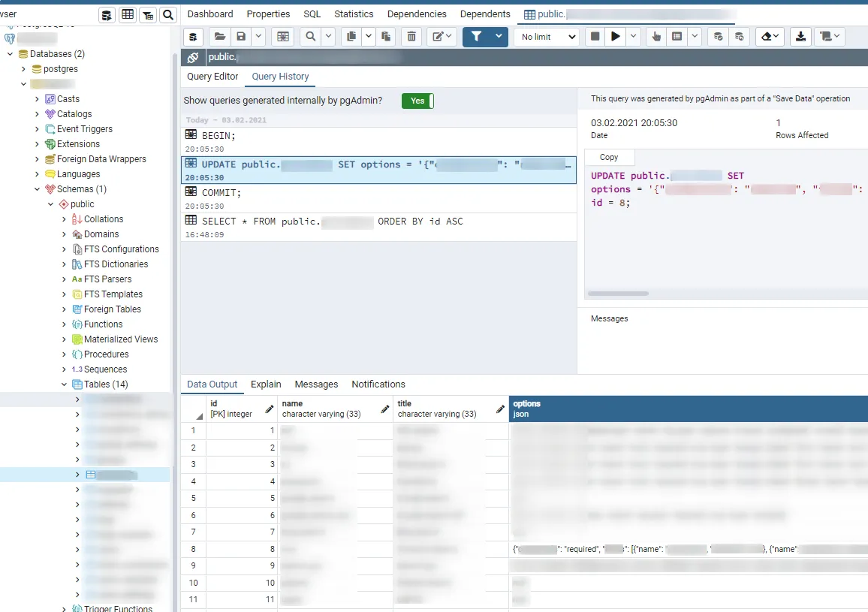Click the Save Data Changes icon
The image size is (868, 612).
283,37
